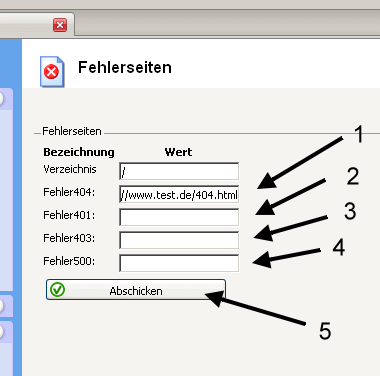Close the tab with the red X
This screenshot has height=376, width=380.
60,25
